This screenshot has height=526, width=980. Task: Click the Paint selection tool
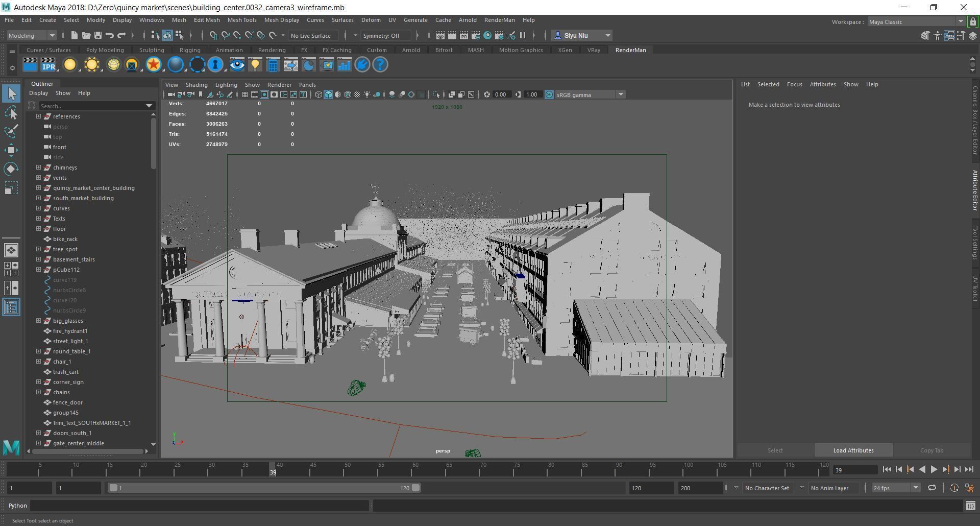click(11, 131)
